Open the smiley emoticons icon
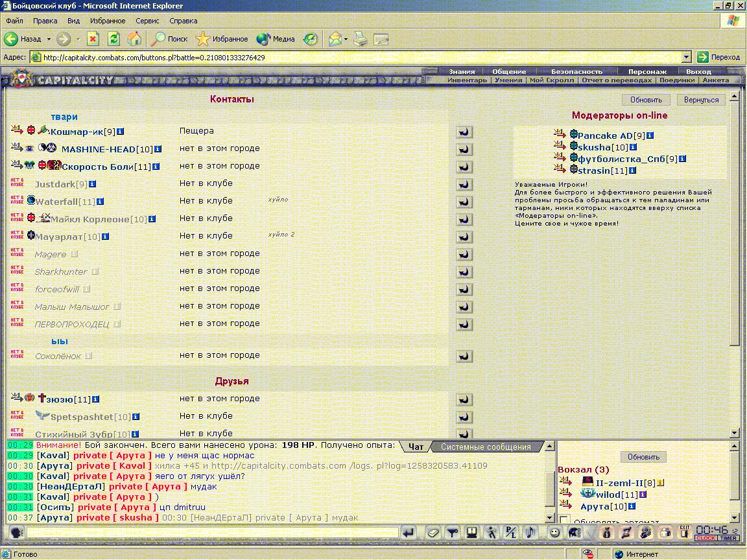Image resolution: width=747 pixels, height=560 pixels. (x=555, y=532)
